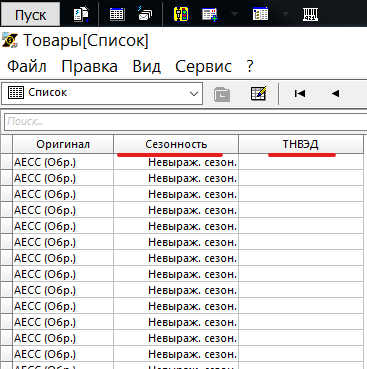Screen dimensions: 367x369
Task: Click the documents icon next to Пуск
Action: (x=81, y=14)
